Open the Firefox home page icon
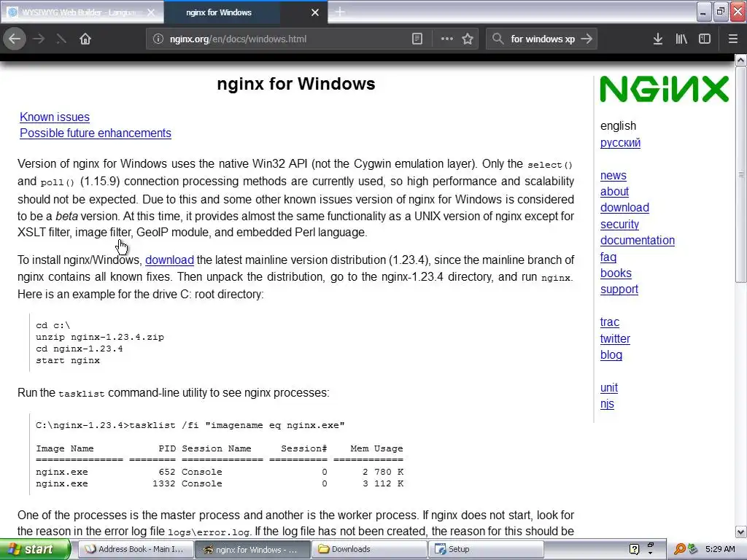 85,39
